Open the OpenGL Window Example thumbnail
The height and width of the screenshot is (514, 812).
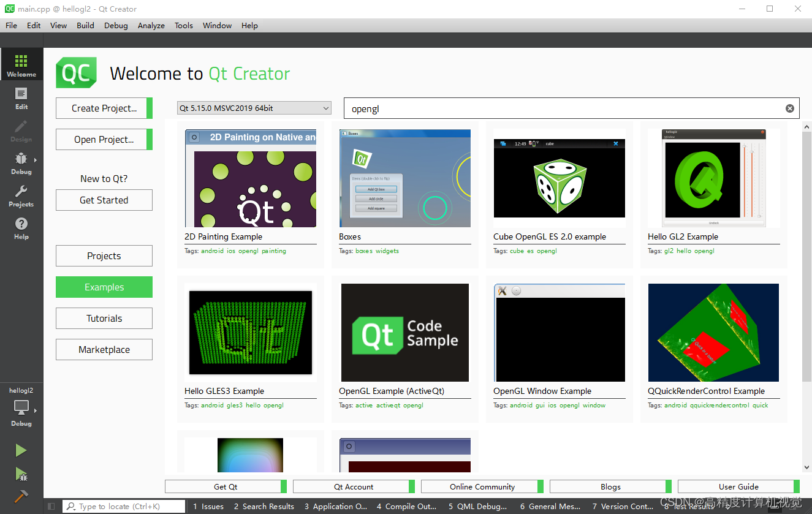(560, 333)
